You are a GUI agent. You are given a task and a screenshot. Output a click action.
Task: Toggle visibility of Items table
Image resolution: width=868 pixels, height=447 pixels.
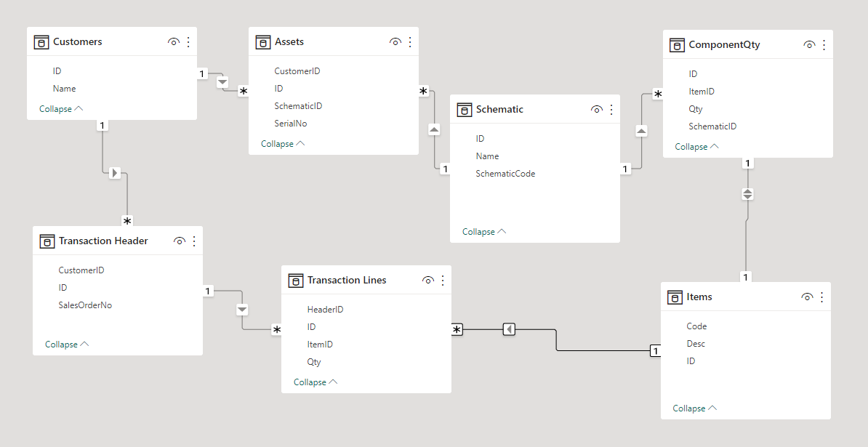pos(807,297)
